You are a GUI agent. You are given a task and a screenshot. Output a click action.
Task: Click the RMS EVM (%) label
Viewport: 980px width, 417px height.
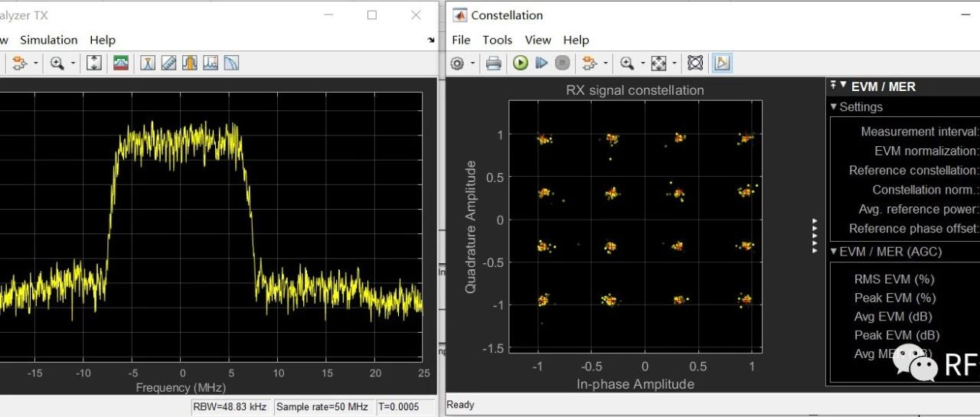pos(894,279)
